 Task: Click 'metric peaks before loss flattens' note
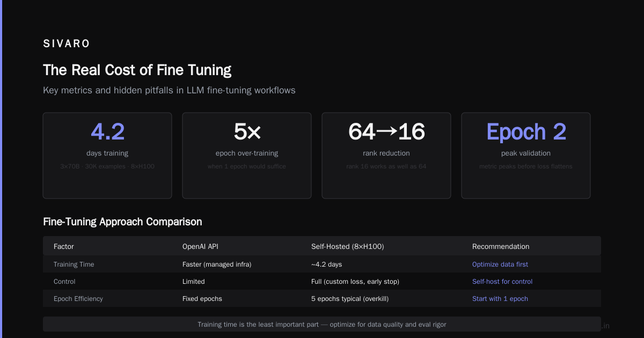[x=526, y=166]
